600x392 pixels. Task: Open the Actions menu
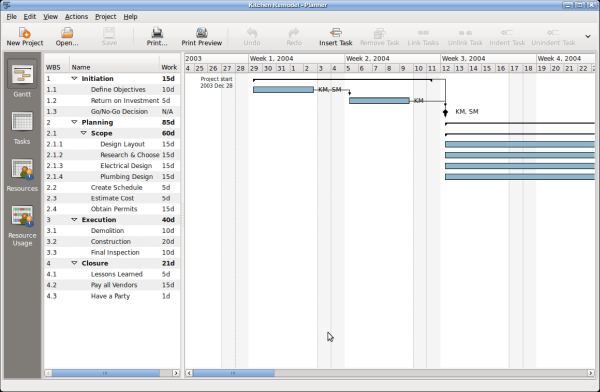click(x=76, y=16)
